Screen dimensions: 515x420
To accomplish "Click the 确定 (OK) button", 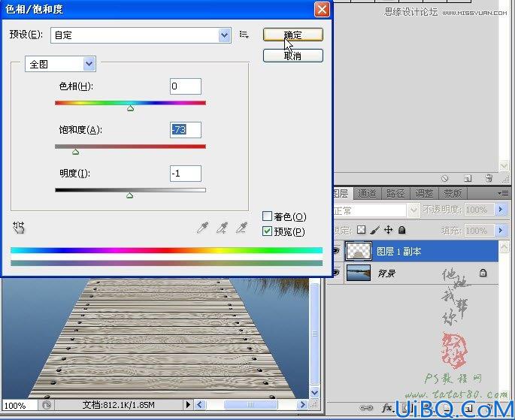I will click(x=292, y=35).
